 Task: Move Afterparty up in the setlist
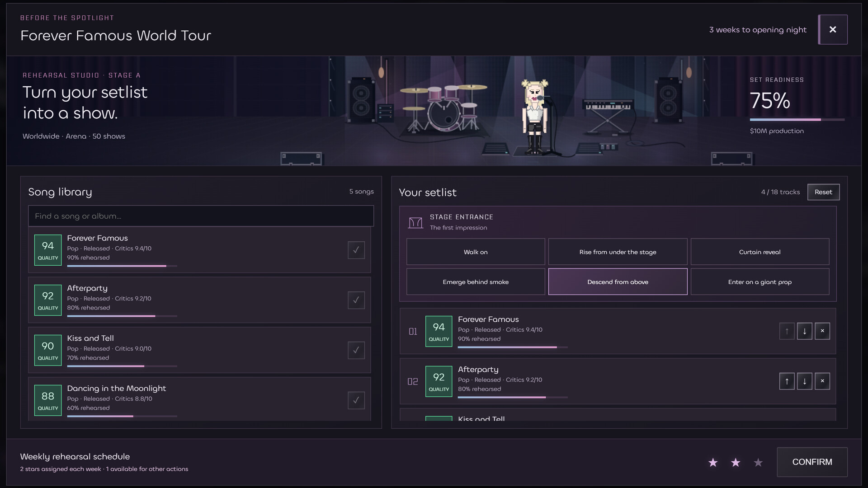pyautogui.click(x=787, y=381)
